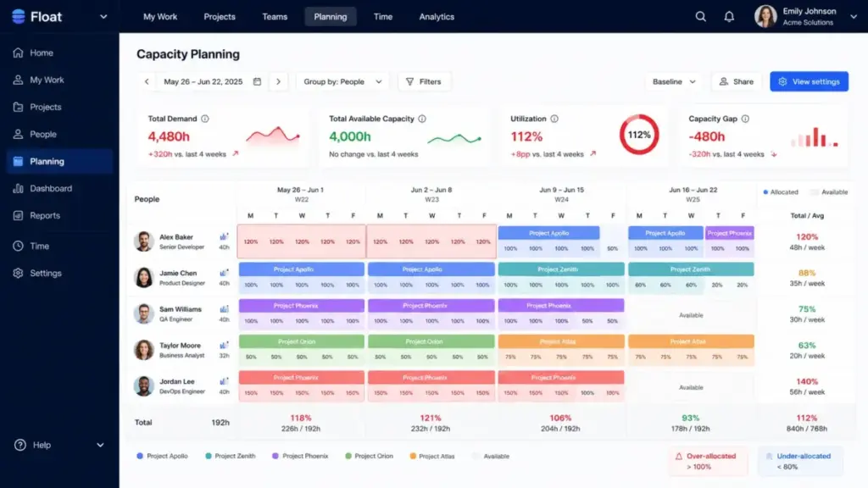This screenshot has width=868, height=488.
Task: Toggle the Allocated legend dot
Action: coord(765,192)
